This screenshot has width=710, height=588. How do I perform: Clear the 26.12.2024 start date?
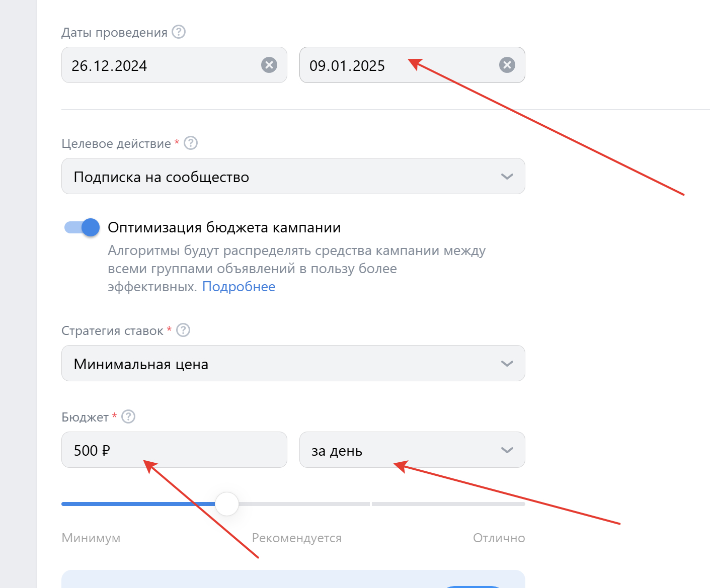coord(269,65)
